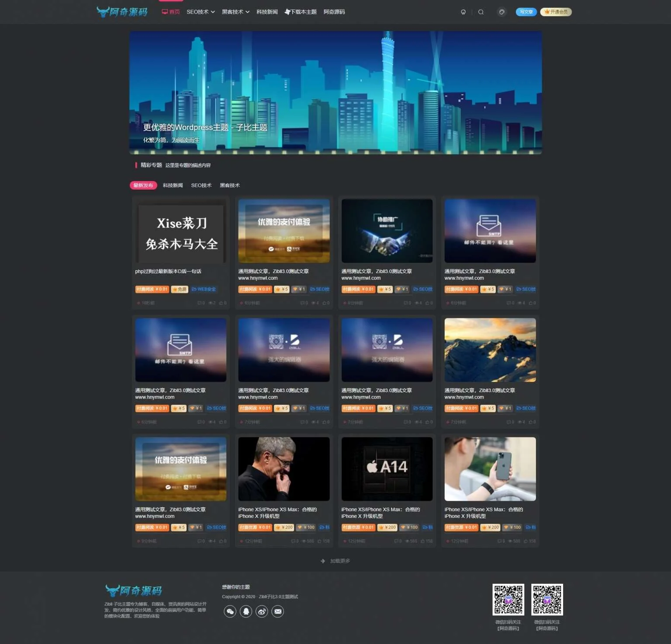Screen dimensions: 671x644
Task: Click the 开通会员 membership button
Action: point(556,12)
